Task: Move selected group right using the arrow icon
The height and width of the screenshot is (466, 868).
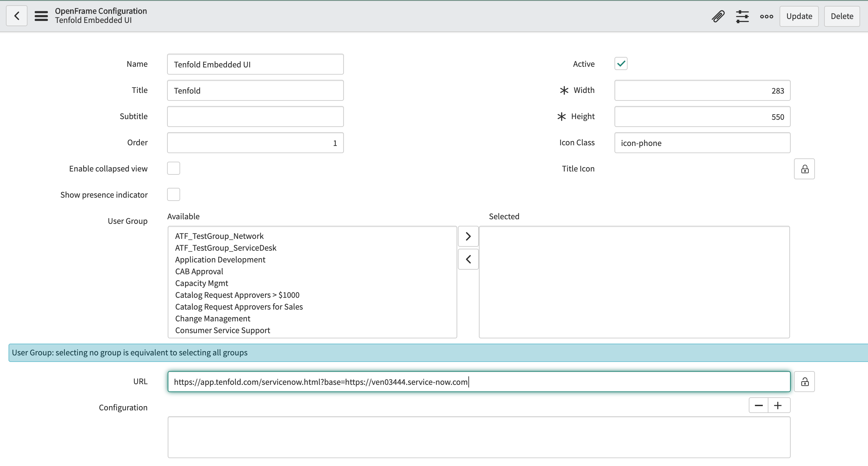Action: coord(468,236)
